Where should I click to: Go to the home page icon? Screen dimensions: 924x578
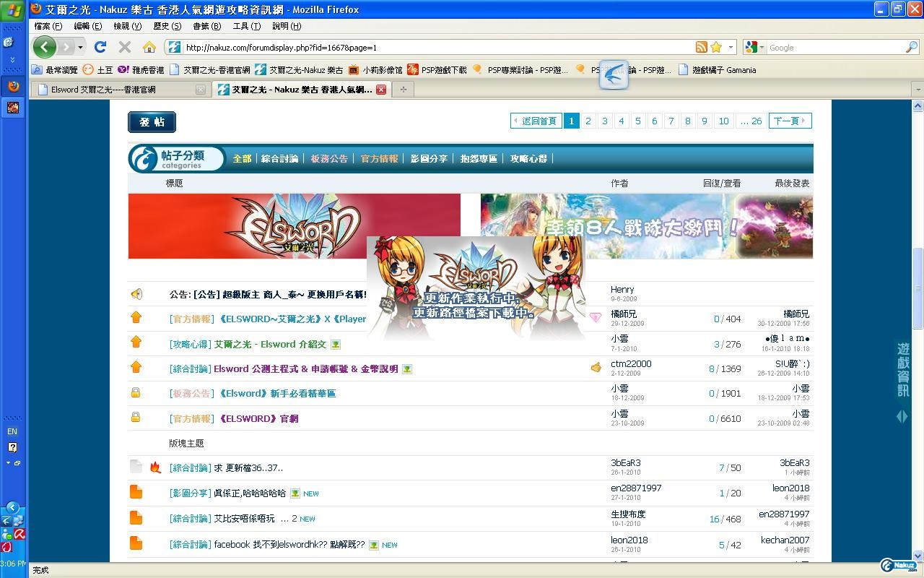[x=149, y=47]
